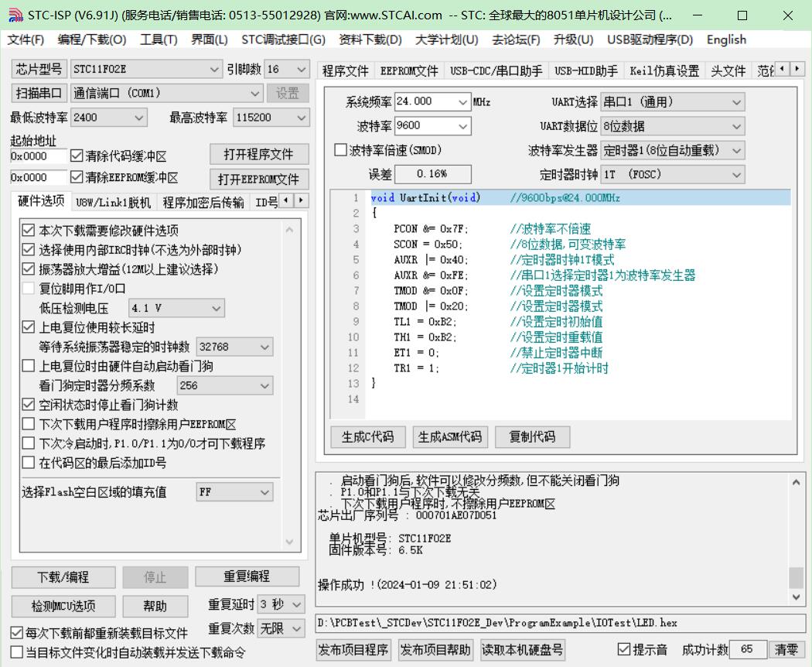Open the 编程/下载(O) menu
The width and height of the screenshot is (812, 667).
click(x=92, y=40)
